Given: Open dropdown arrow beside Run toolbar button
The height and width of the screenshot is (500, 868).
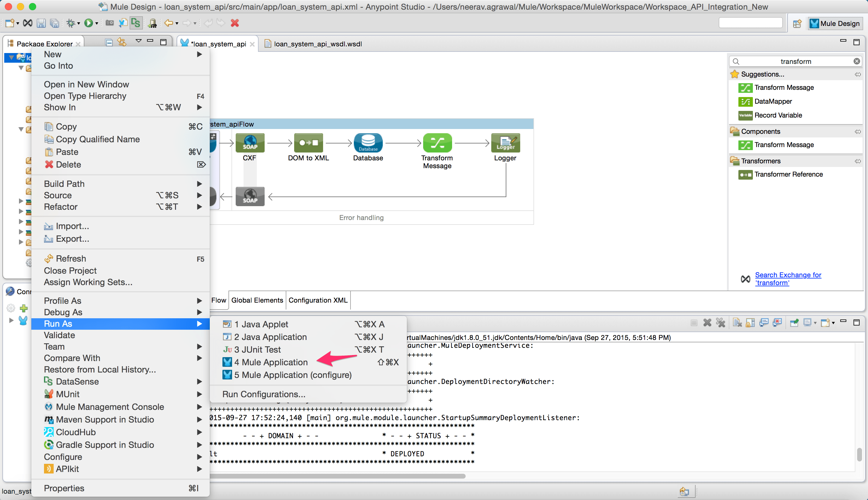Looking at the screenshot, I should [x=97, y=23].
